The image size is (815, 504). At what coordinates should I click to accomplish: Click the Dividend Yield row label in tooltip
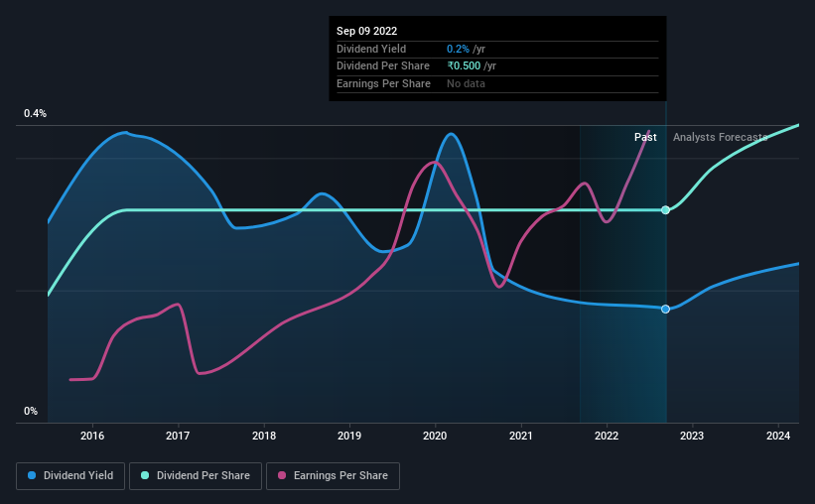pos(371,49)
